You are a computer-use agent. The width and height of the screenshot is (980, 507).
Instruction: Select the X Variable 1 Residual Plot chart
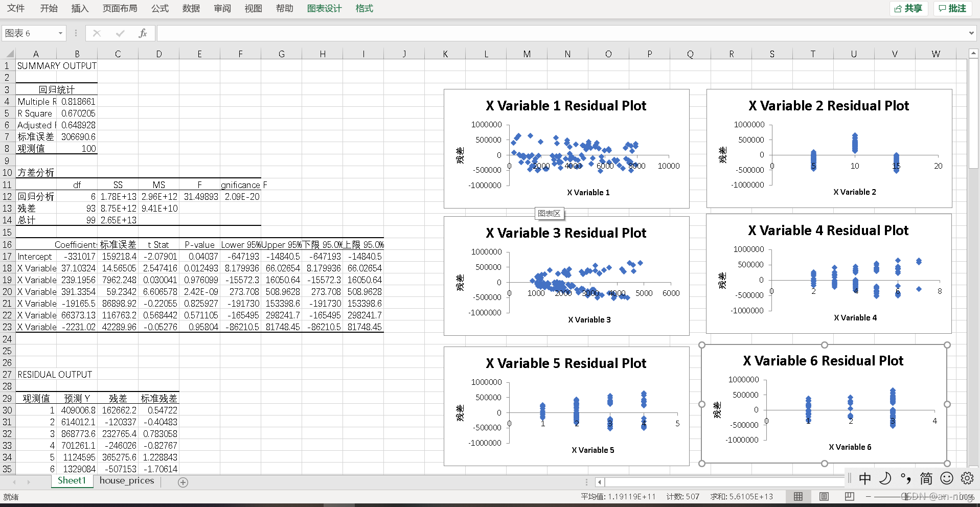tap(566, 149)
